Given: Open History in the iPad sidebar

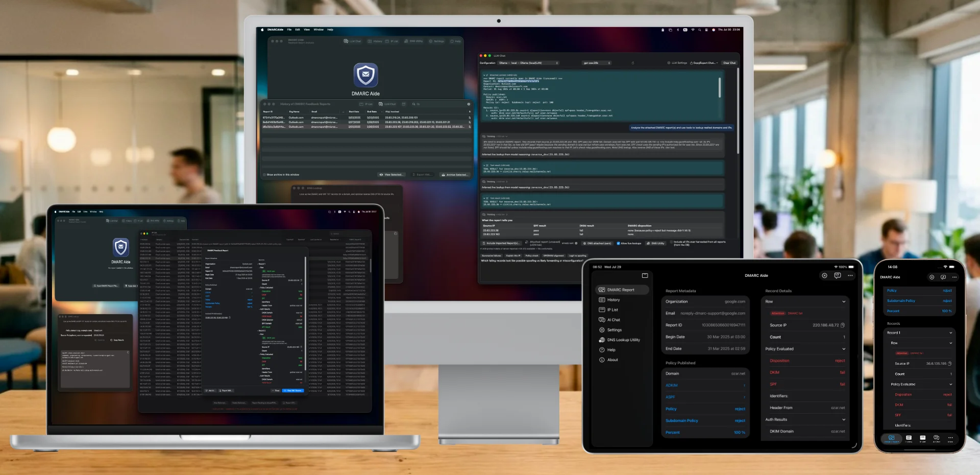Looking at the screenshot, I should pos(609,300).
